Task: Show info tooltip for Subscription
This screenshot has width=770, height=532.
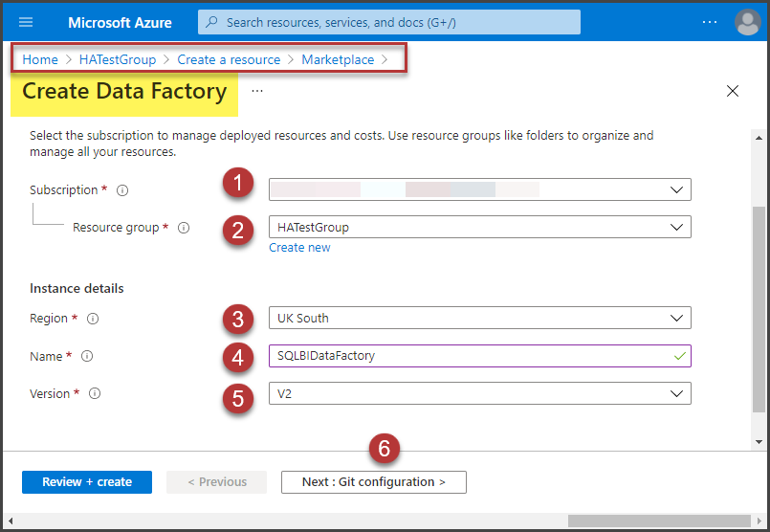Action: tap(122, 190)
